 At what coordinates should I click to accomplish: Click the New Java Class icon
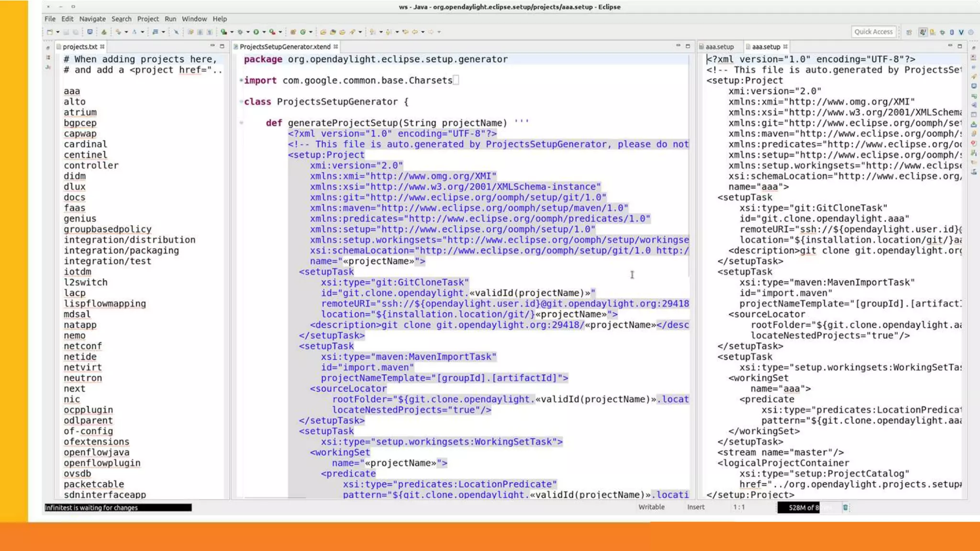click(303, 32)
